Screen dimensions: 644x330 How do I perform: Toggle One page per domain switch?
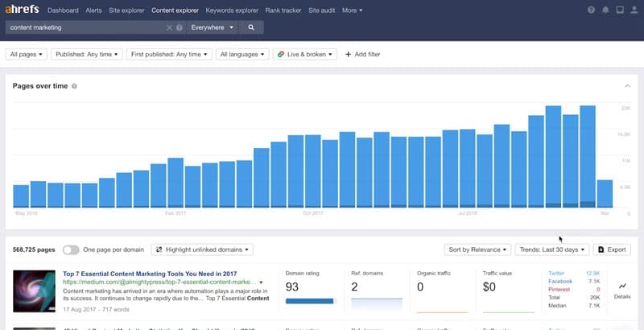[71, 250]
